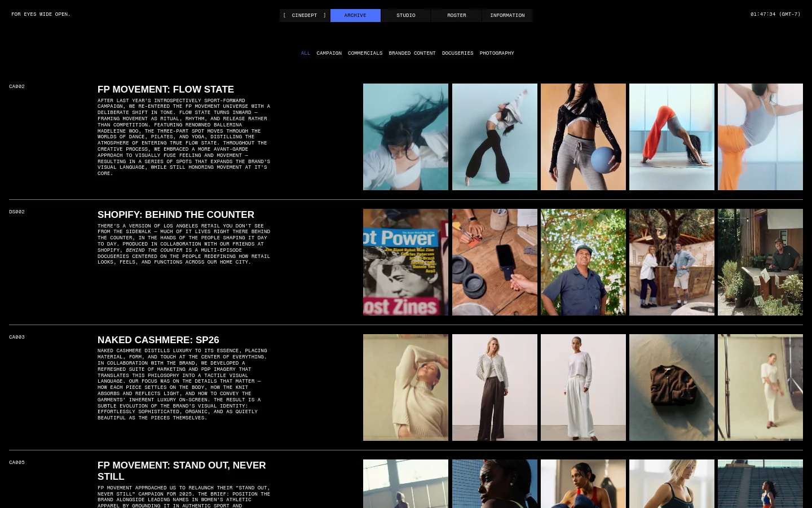812x508 pixels.
Task: Filter archive by PHOTOGRAPHY
Action: point(497,53)
